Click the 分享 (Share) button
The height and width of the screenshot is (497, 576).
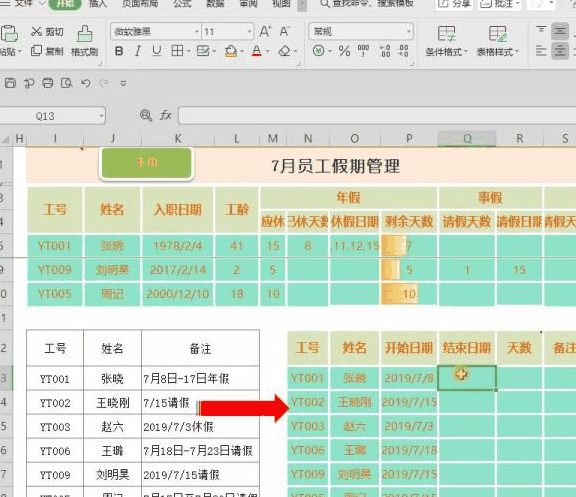(454, 4)
